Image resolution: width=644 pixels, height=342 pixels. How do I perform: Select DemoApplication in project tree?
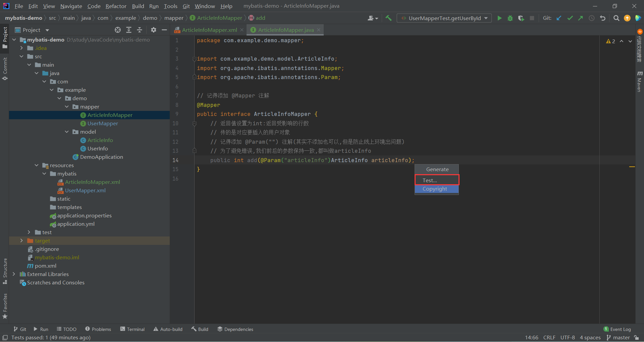[101, 157]
